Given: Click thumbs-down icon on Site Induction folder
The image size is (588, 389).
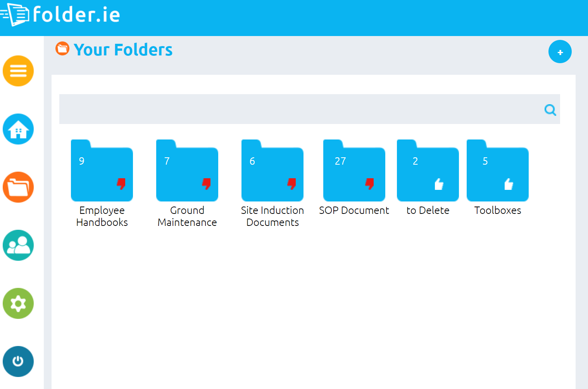Looking at the screenshot, I should 292,184.
